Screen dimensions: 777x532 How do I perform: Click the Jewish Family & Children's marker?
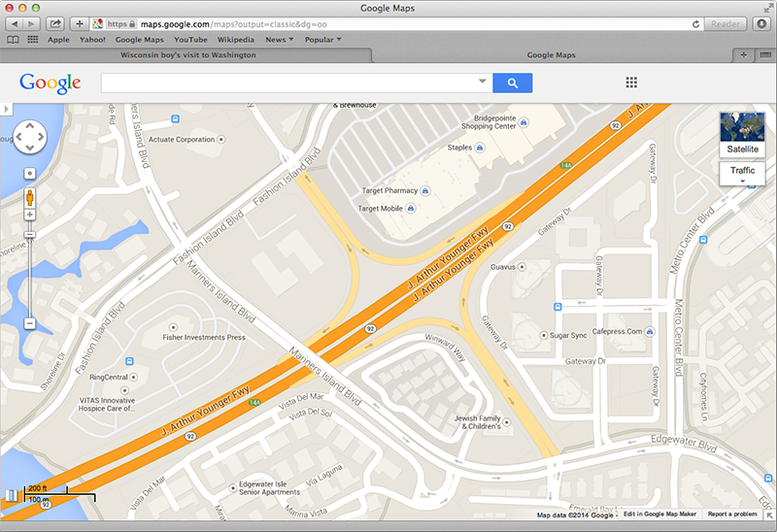click(506, 422)
